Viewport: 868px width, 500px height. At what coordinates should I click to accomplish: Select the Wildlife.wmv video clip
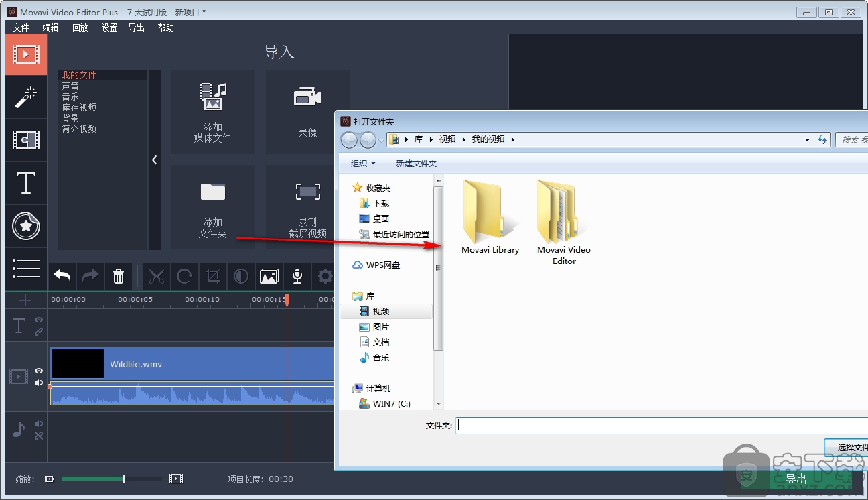tap(192, 364)
